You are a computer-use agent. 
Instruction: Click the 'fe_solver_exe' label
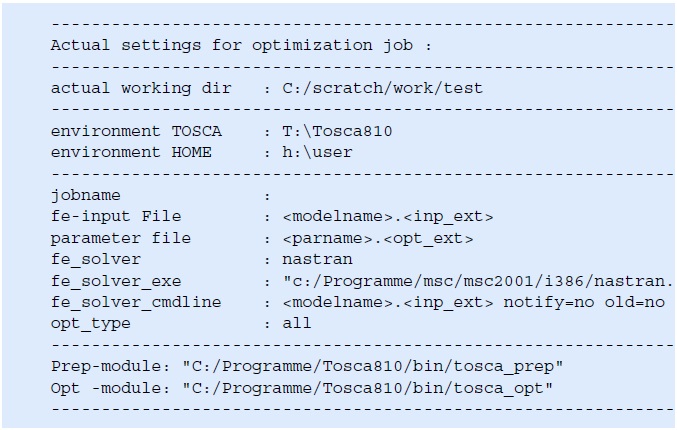(116, 281)
